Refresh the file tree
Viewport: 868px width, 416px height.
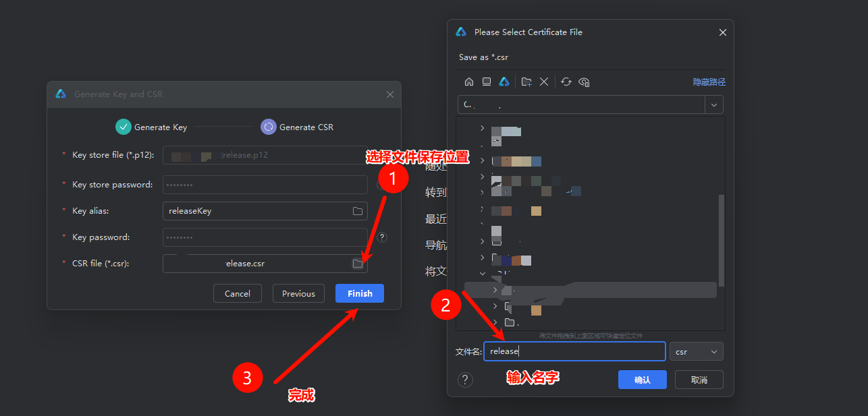point(566,82)
